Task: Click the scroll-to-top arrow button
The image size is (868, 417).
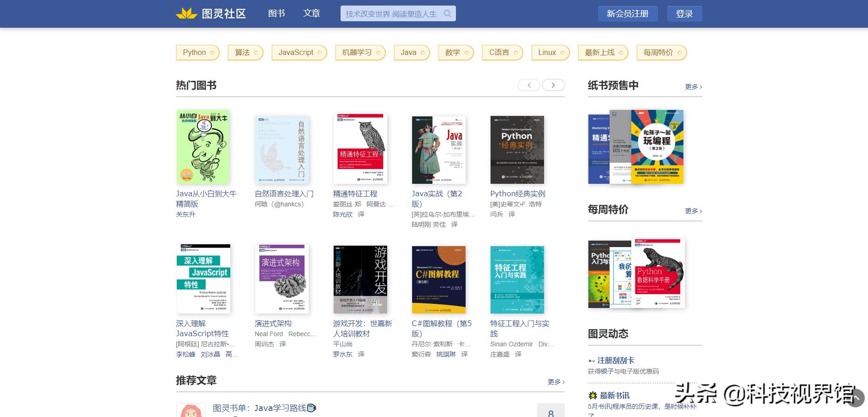Action: point(856,398)
